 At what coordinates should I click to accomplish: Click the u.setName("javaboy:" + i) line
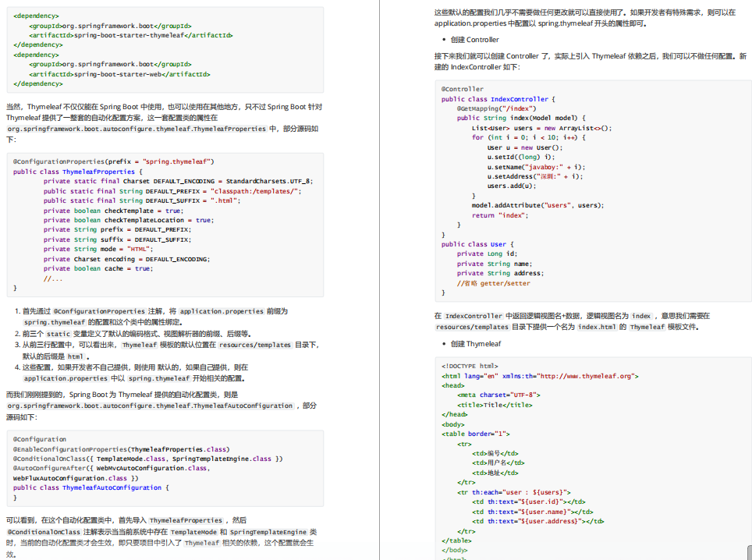coord(536,167)
